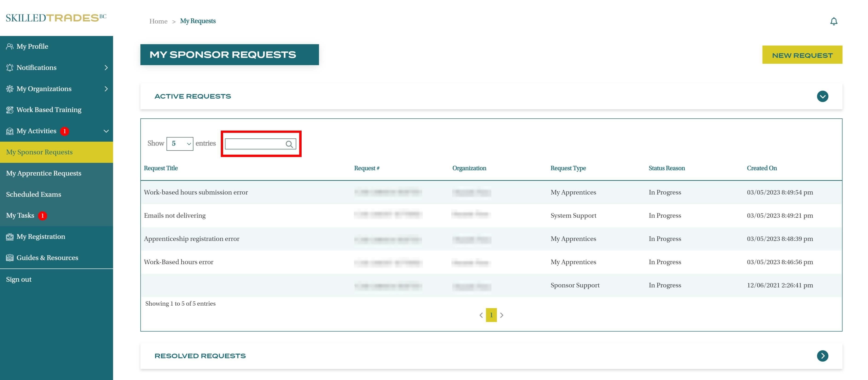868x380 pixels.
Task: Select My Apprentice Requests menu item
Action: pyautogui.click(x=44, y=173)
